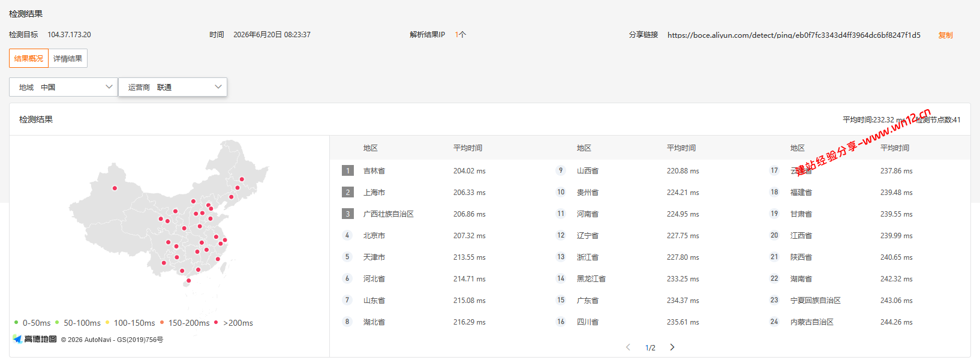980x363 pixels.
Task: Select the 山东省 row
Action: coord(437,301)
